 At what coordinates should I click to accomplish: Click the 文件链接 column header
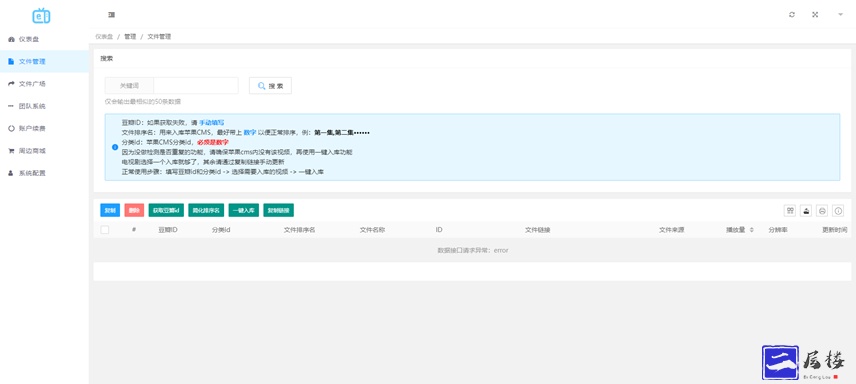tap(538, 230)
